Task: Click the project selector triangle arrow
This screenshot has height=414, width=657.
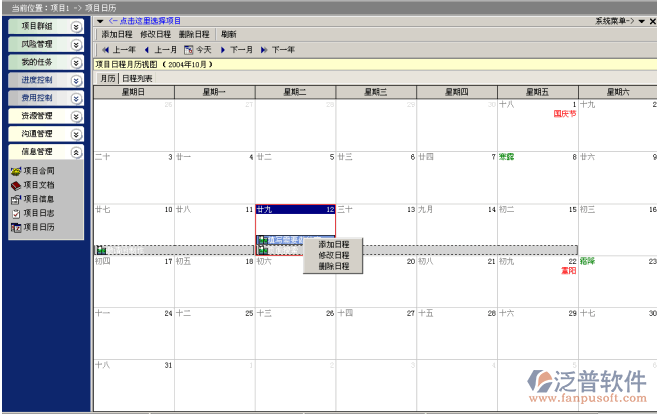Action: (x=100, y=20)
